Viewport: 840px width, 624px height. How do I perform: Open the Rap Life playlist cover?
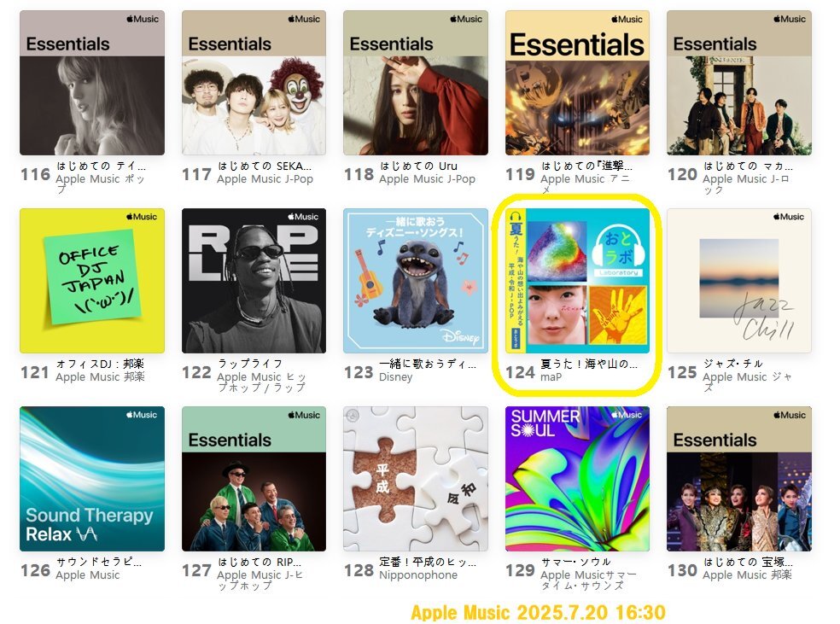tap(254, 281)
